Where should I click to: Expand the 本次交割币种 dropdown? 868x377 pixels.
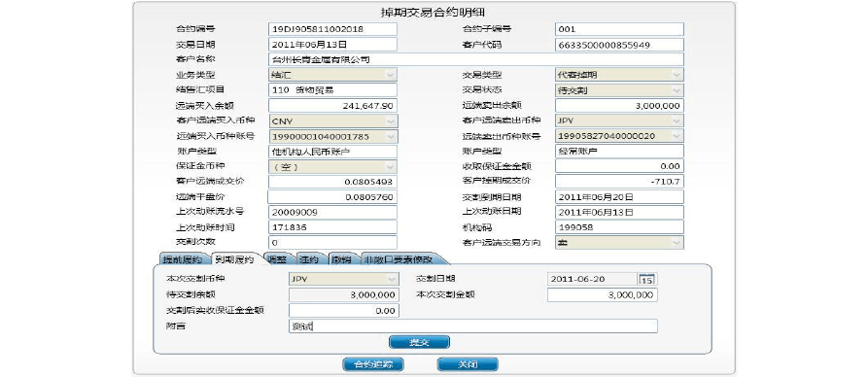pos(344,280)
